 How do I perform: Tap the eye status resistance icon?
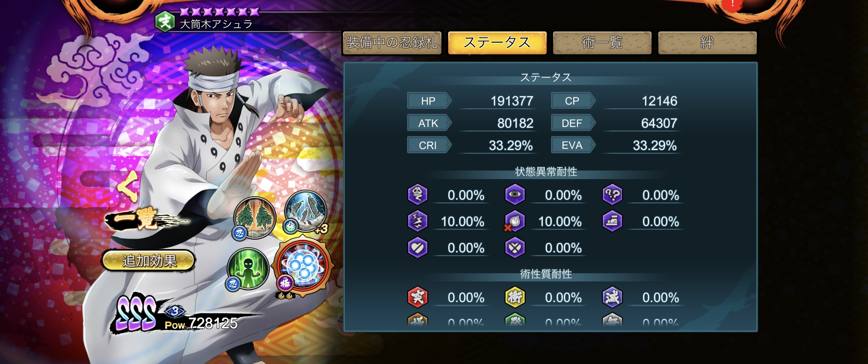[515, 194]
